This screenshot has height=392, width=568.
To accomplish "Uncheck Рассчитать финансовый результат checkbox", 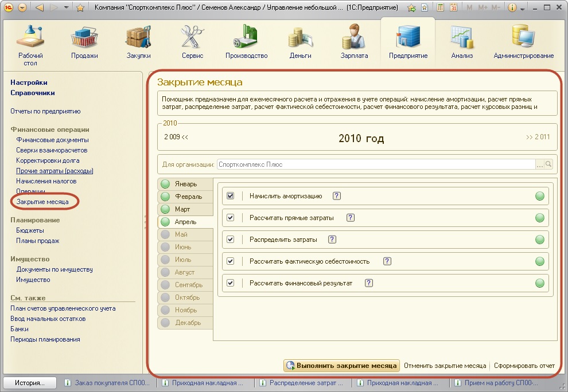I will coord(231,283).
